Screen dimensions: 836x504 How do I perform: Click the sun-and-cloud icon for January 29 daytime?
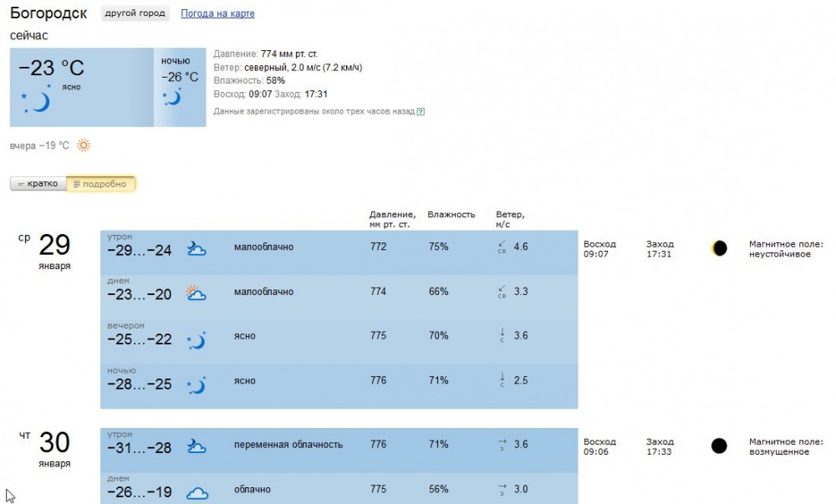[196, 293]
